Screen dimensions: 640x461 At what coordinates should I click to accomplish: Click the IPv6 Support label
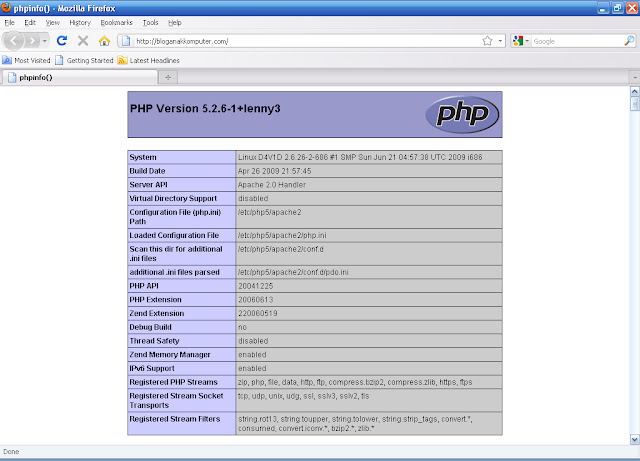152,368
